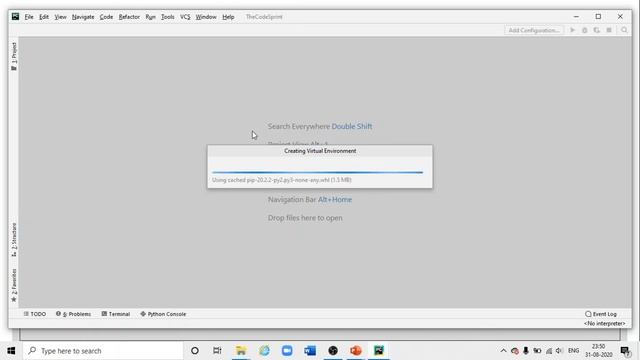The image size is (640, 360).
Task: Click the green Run arrow icon
Action: 572,30
